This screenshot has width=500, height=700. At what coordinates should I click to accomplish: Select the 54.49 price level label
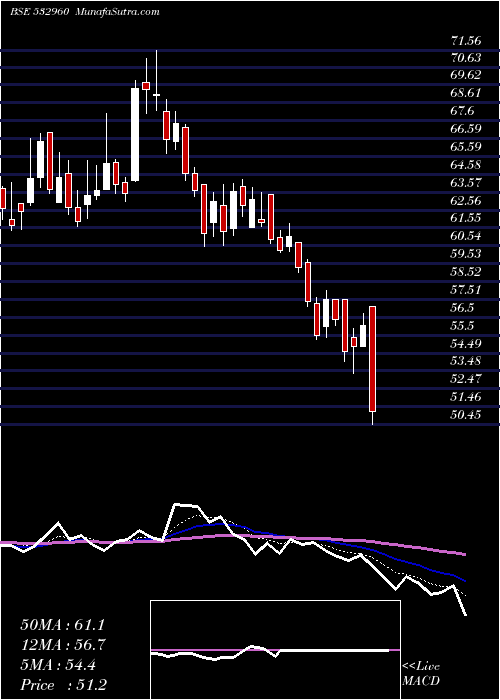[466, 343]
